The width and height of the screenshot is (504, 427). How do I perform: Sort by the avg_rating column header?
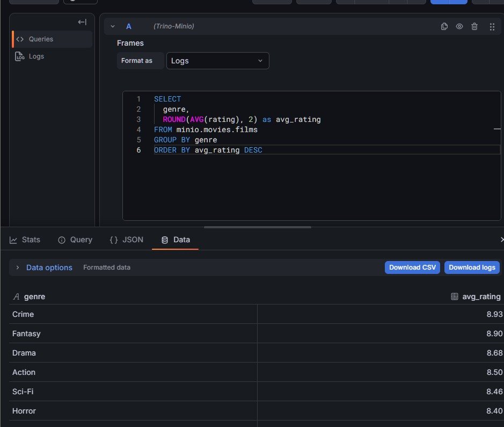481,296
